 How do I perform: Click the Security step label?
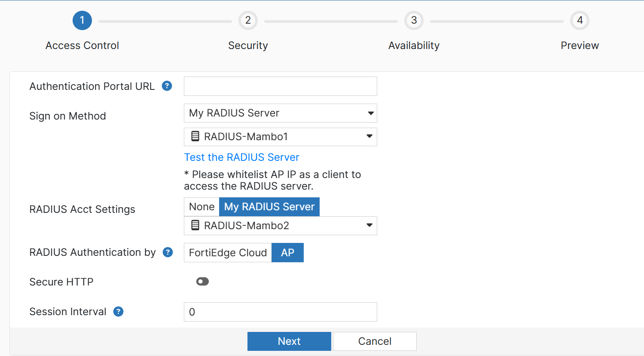tap(248, 46)
